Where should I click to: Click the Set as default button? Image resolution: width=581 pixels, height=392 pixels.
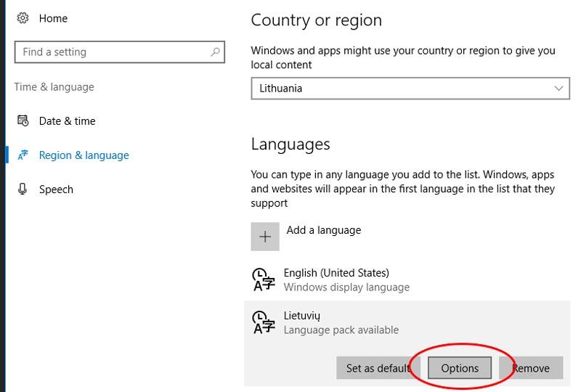coord(378,368)
